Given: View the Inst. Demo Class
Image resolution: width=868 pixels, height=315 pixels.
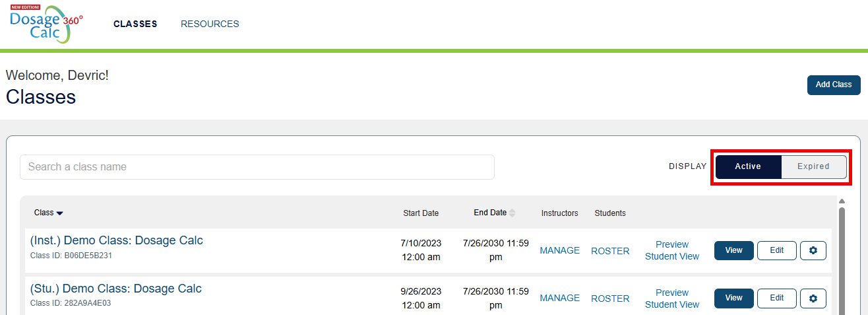Looking at the screenshot, I should [733, 251].
